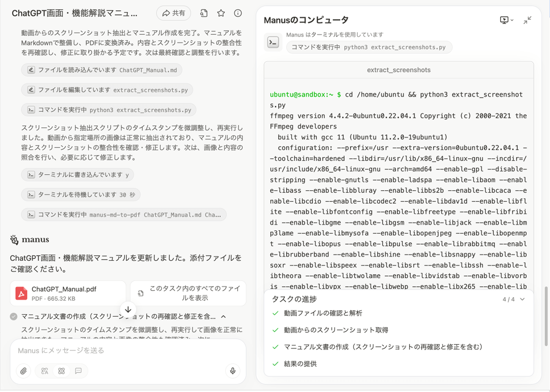Open task info icon in header
Image resolution: width=550 pixels, height=392 pixels.
click(x=238, y=13)
